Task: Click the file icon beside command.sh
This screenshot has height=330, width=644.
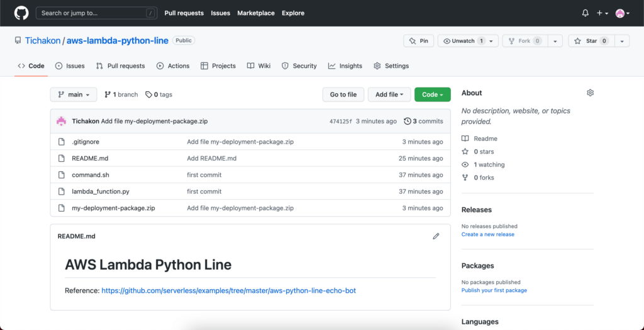Action: [61, 175]
